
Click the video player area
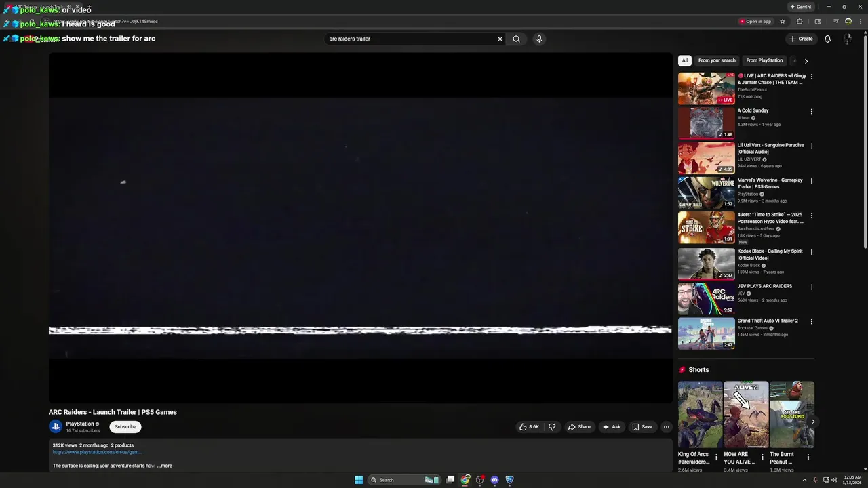[360, 228]
